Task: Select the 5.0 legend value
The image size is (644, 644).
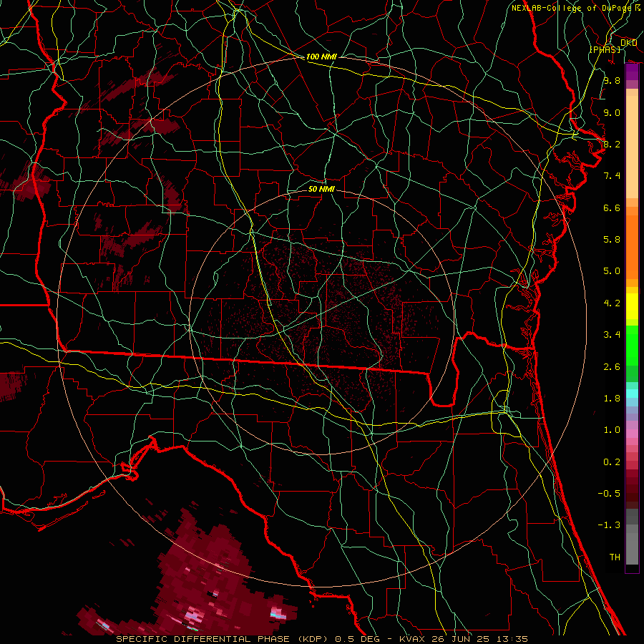Action: pos(612,271)
